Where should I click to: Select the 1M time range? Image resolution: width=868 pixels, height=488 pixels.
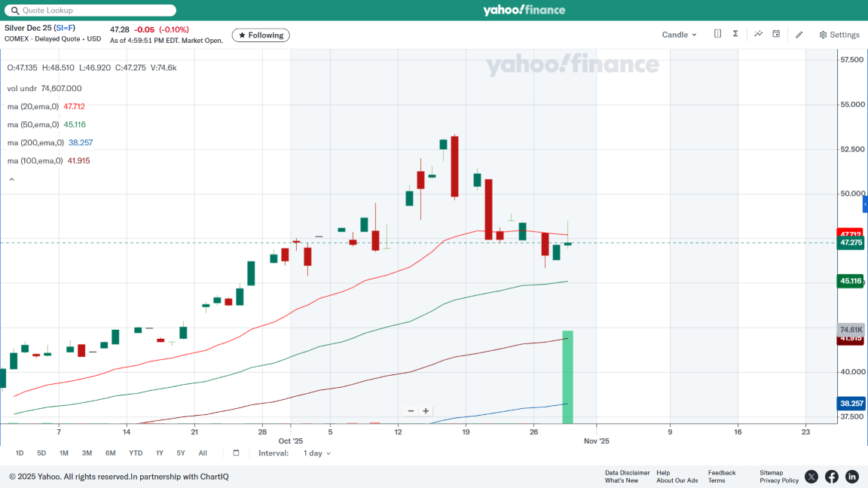64,453
